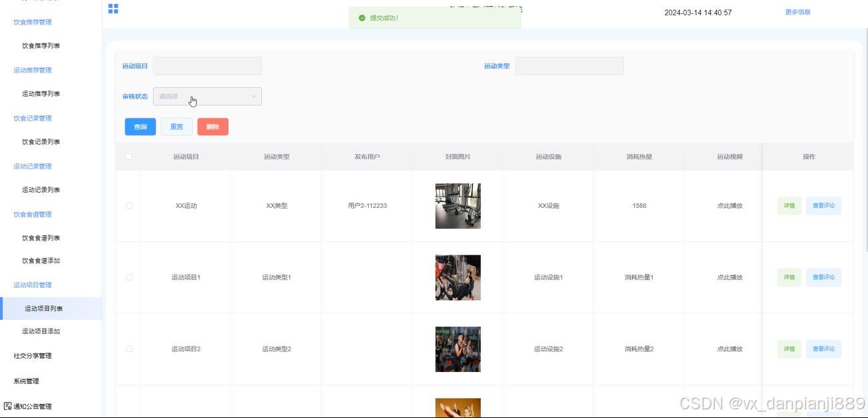868x418 pixels.
Task: Check the checkbox for 运动项目1 row
Action: (x=129, y=277)
